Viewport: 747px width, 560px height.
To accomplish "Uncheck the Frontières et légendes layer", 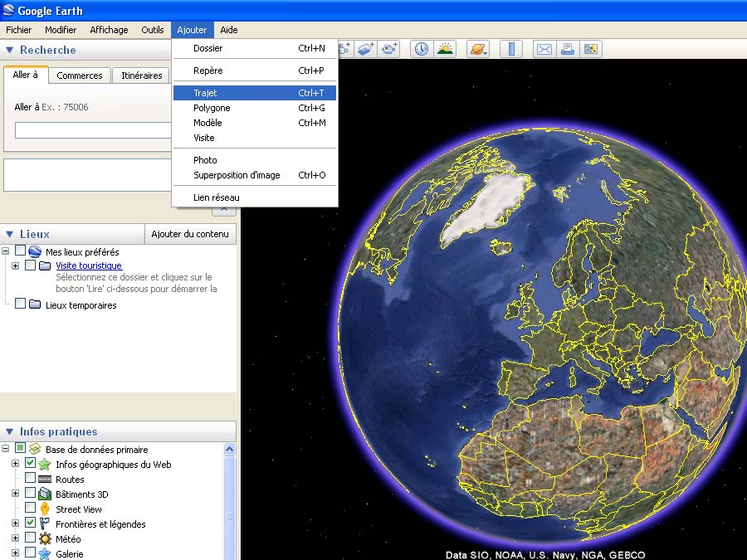I will tap(31, 523).
